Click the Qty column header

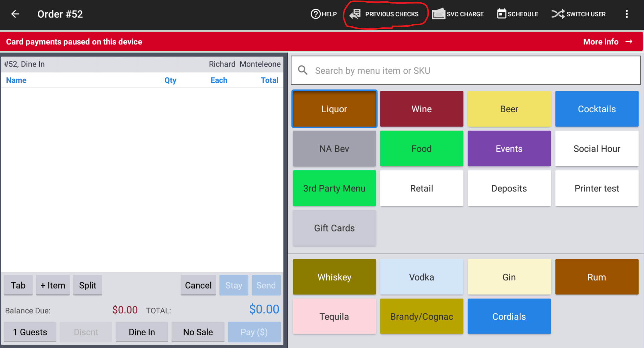click(x=170, y=80)
